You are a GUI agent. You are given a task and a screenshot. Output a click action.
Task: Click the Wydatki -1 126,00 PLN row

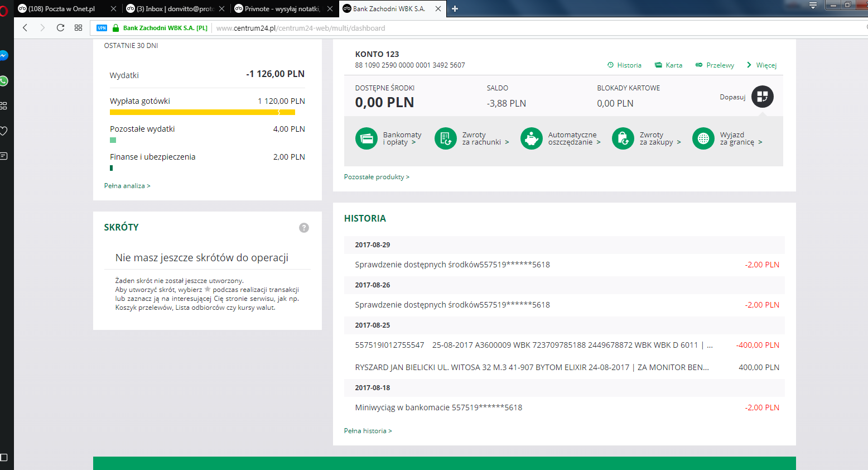[x=208, y=74]
